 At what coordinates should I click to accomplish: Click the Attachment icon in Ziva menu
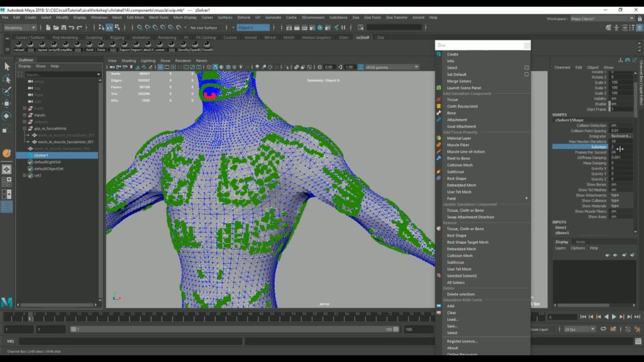(x=438, y=119)
